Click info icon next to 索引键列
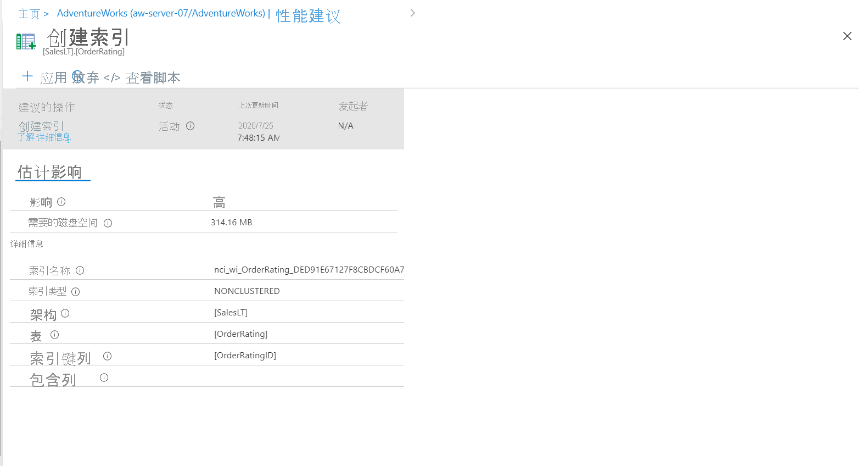Screen dimensions: 868x466 (107, 356)
